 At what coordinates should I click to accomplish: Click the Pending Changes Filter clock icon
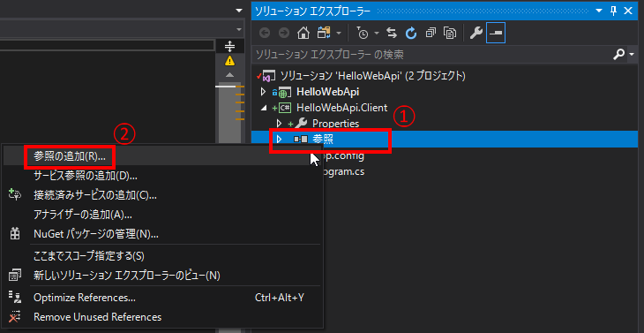click(x=363, y=34)
